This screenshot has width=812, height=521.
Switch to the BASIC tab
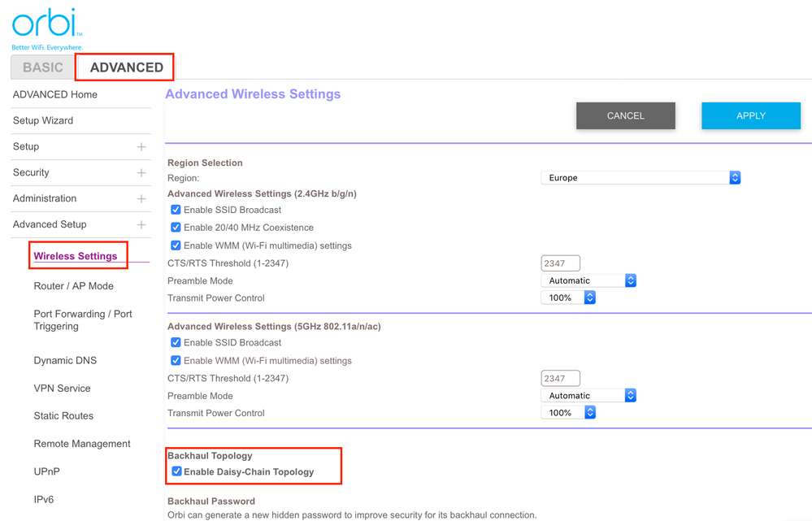click(43, 67)
